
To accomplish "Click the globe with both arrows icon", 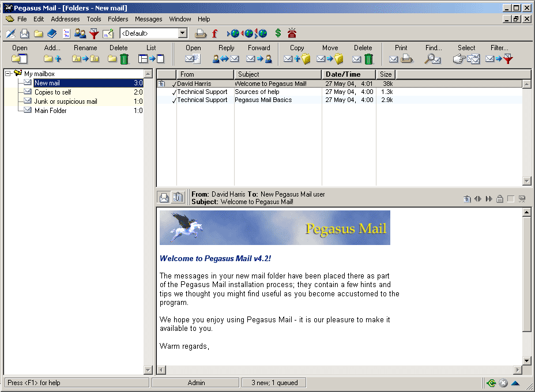I will click(261, 33).
